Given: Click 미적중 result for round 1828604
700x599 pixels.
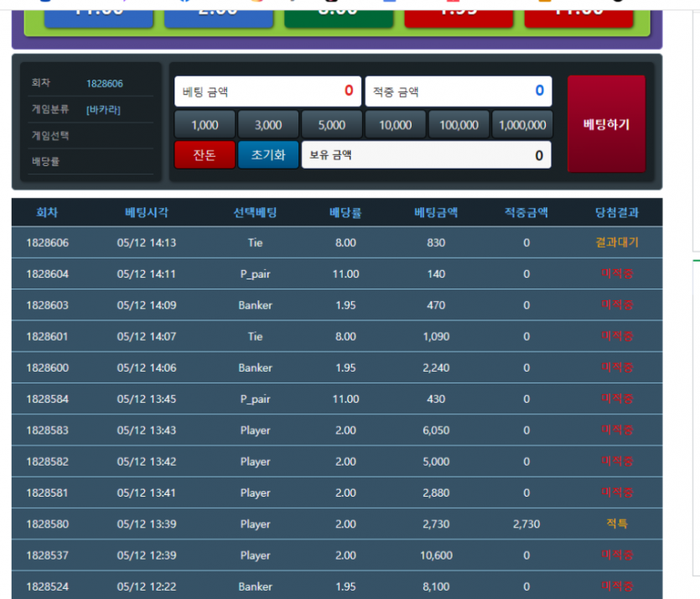Looking at the screenshot, I should coord(617,273).
